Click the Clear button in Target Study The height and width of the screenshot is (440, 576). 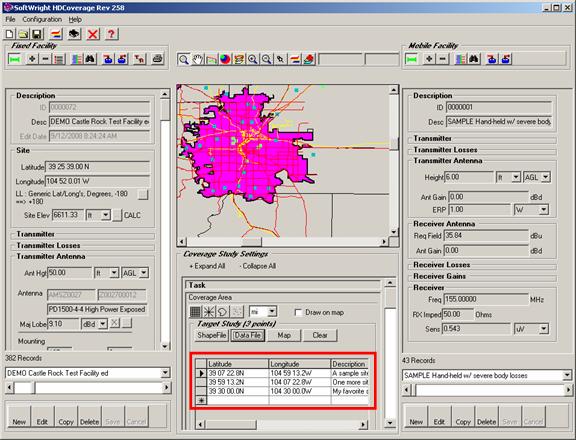pyautogui.click(x=320, y=335)
